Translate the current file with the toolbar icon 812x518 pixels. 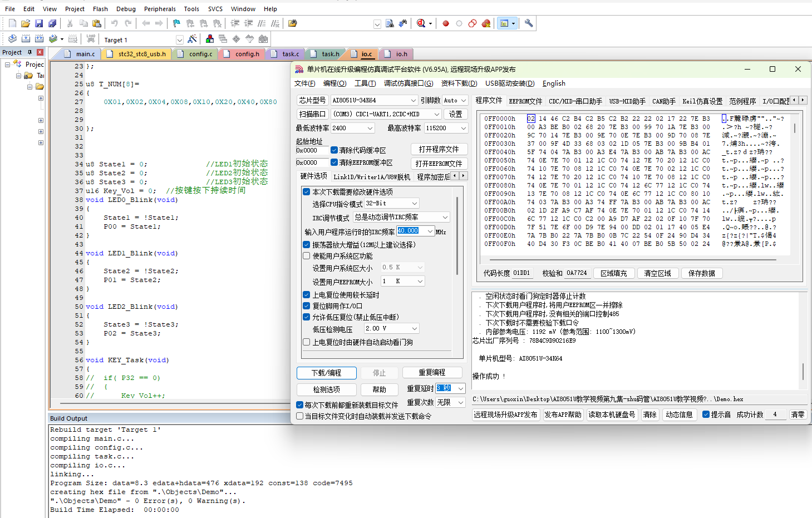(x=12, y=39)
